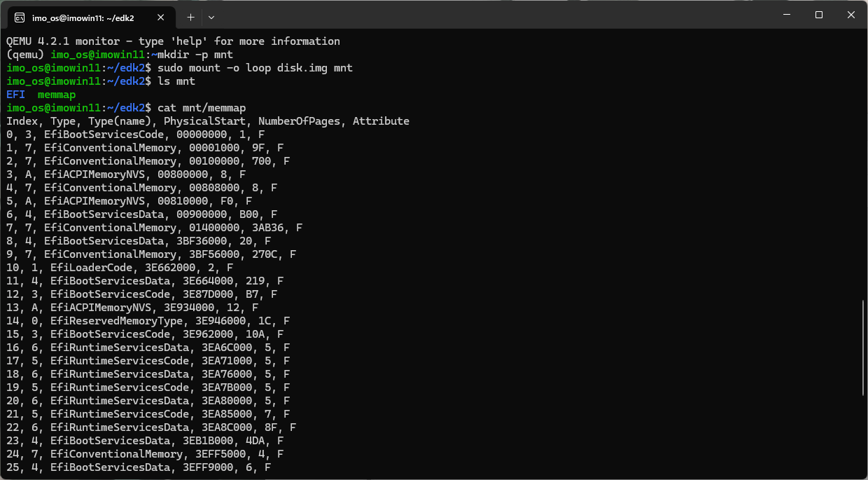868x480 pixels.
Task: Click the 'sudo mount -o loop disk.img mnt' command
Action: [x=255, y=68]
